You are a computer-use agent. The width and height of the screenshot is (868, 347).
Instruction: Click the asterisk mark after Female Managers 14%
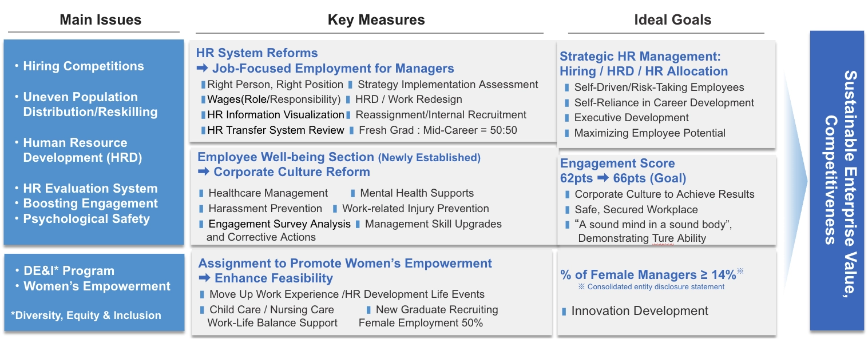(x=740, y=272)
